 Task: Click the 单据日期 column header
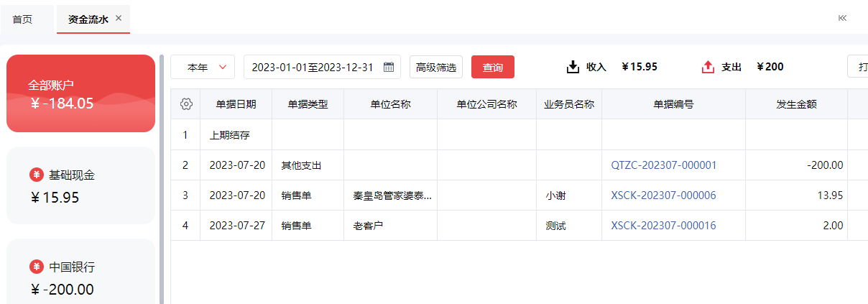(236, 104)
